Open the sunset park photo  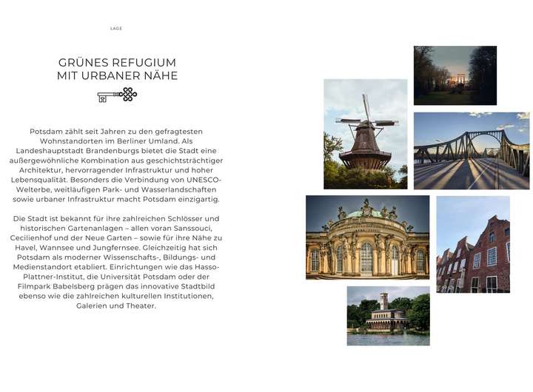coord(455,75)
